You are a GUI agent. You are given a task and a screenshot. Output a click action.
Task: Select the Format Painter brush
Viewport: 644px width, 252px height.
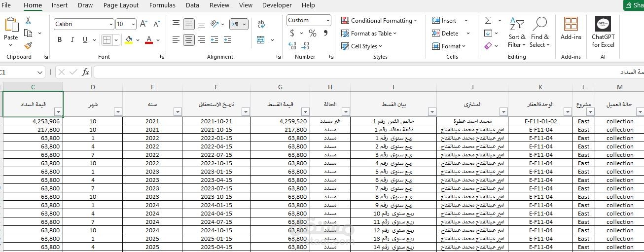(28, 45)
